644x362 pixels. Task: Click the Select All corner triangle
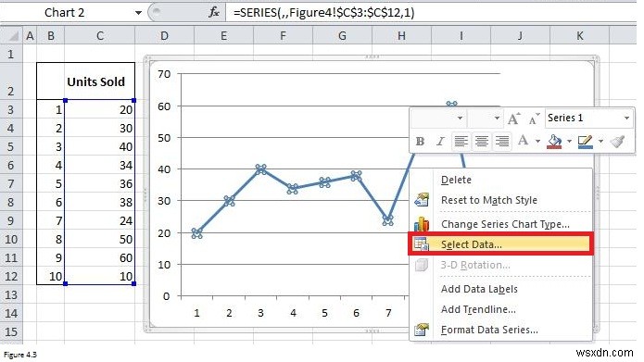(x=13, y=36)
